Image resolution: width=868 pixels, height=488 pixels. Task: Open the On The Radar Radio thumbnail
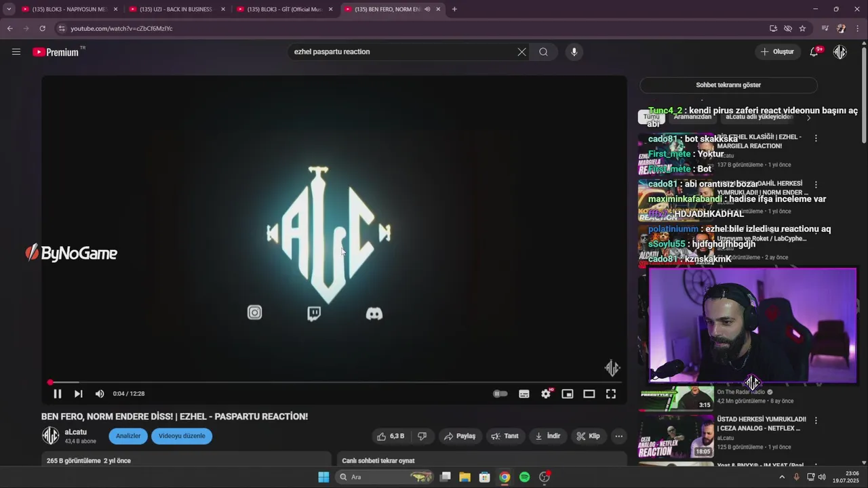[677, 399]
